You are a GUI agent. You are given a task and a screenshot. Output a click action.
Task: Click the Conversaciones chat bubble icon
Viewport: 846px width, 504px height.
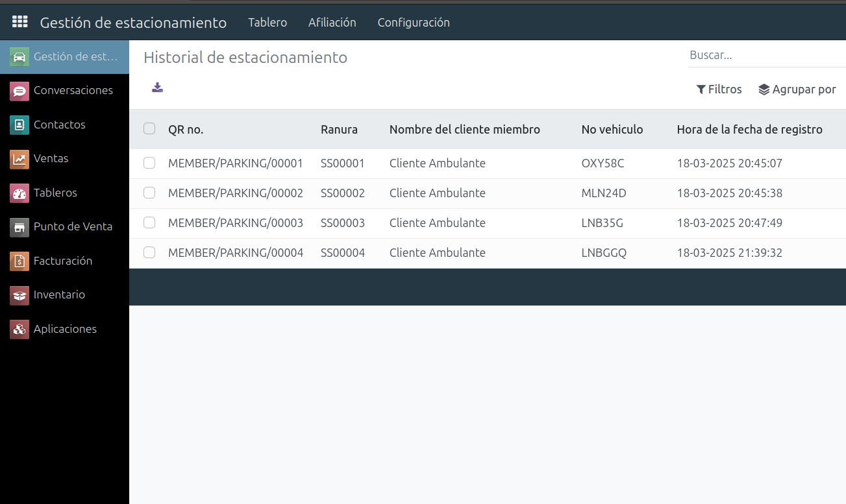pos(19,91)
